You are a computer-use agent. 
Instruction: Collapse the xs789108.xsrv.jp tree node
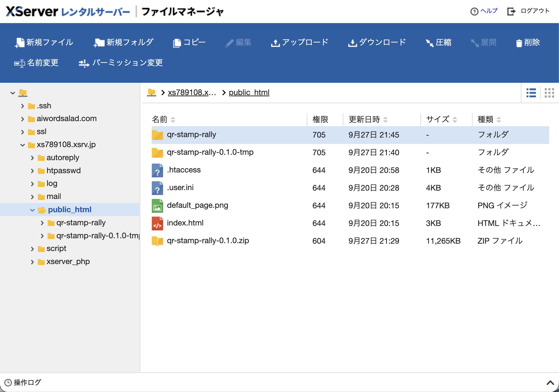point(22,145)
